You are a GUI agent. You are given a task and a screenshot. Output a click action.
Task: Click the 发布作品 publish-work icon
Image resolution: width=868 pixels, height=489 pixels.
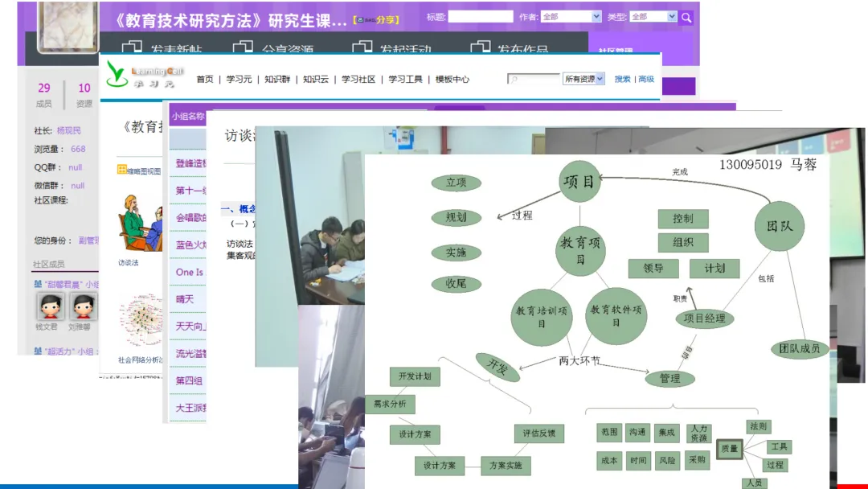[480, 47]
